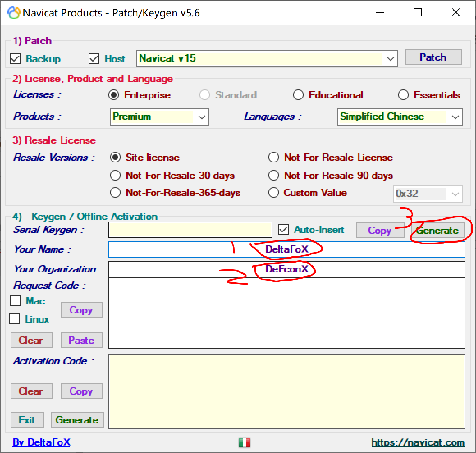Toggle the Backup checkbox
Viewport: 476px width, 453px height.
tap(15, 59)
